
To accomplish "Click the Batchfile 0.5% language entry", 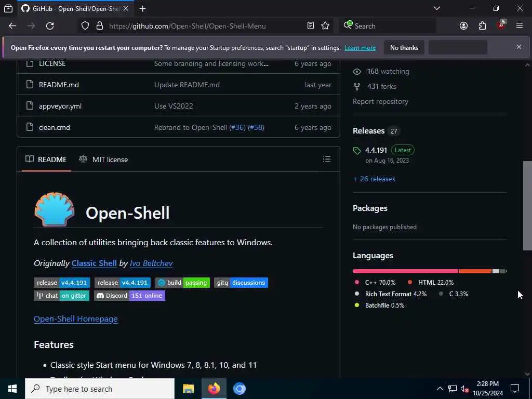I will pyautogui.click(x=380, y=305).
